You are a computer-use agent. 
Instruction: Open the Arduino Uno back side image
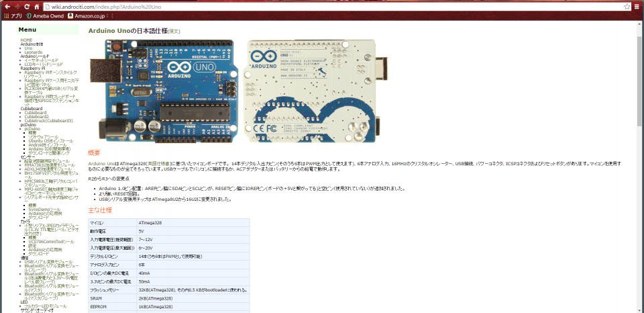point(316,91)
